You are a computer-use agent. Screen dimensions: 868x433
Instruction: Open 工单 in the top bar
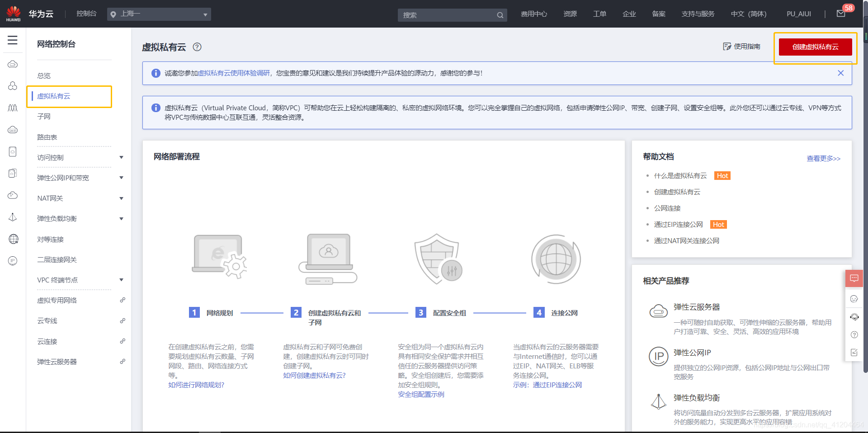click(600, 14)
